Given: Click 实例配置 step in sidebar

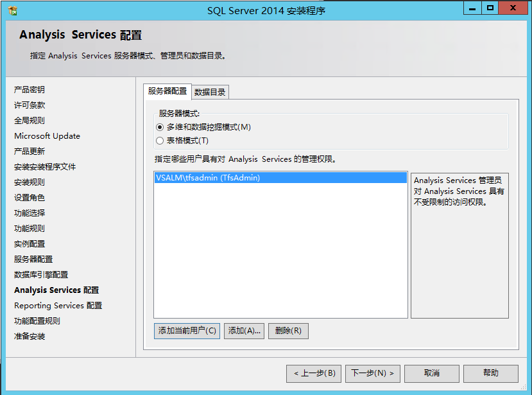Looking at the screenshot, I should [30, 244].
